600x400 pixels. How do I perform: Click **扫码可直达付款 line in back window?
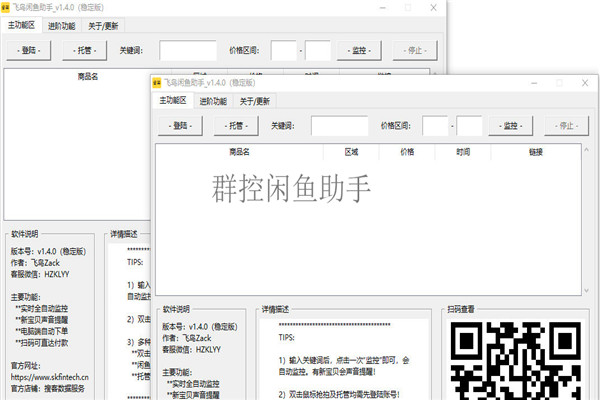click(41, 343)
